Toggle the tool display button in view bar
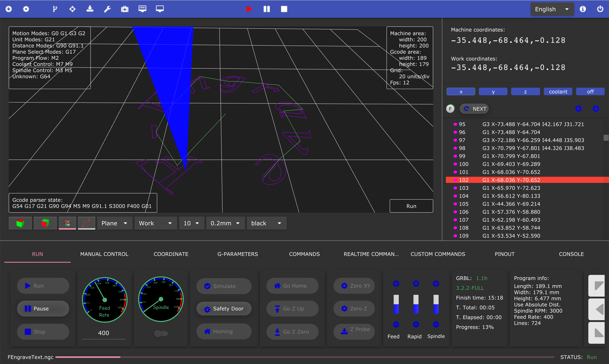 click(x=67, y=223)
